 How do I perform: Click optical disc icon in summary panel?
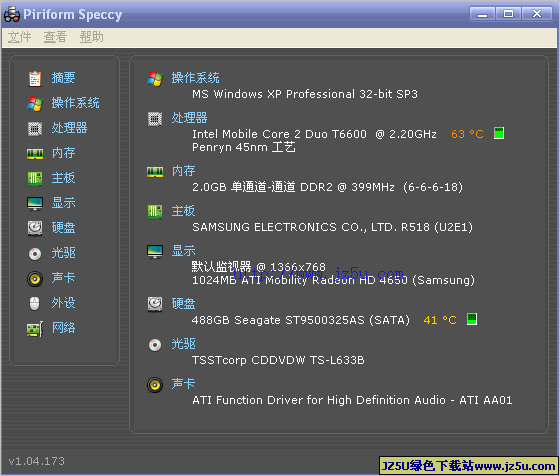click(x=155, y=345)
